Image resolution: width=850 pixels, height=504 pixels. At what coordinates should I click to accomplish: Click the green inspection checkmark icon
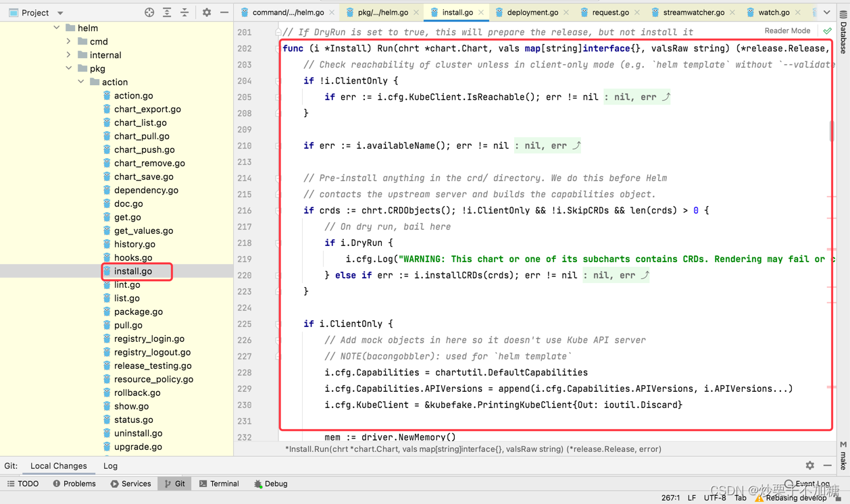pyautogui.click(x=827, y=31)
